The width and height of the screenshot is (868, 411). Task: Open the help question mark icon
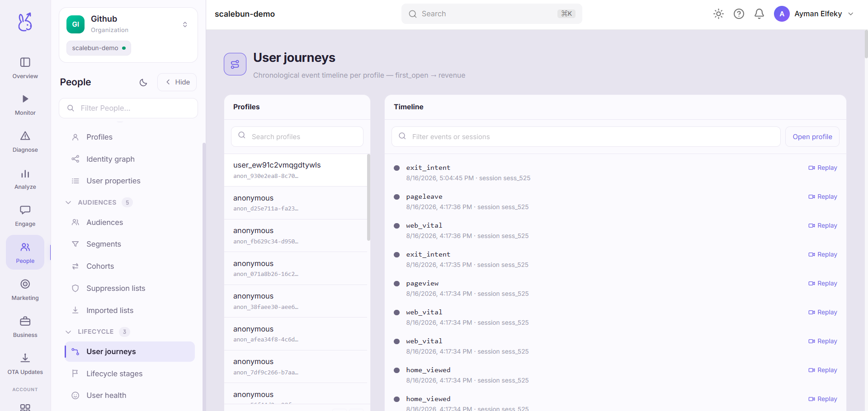pyautogui.click(x=739, y=14)
